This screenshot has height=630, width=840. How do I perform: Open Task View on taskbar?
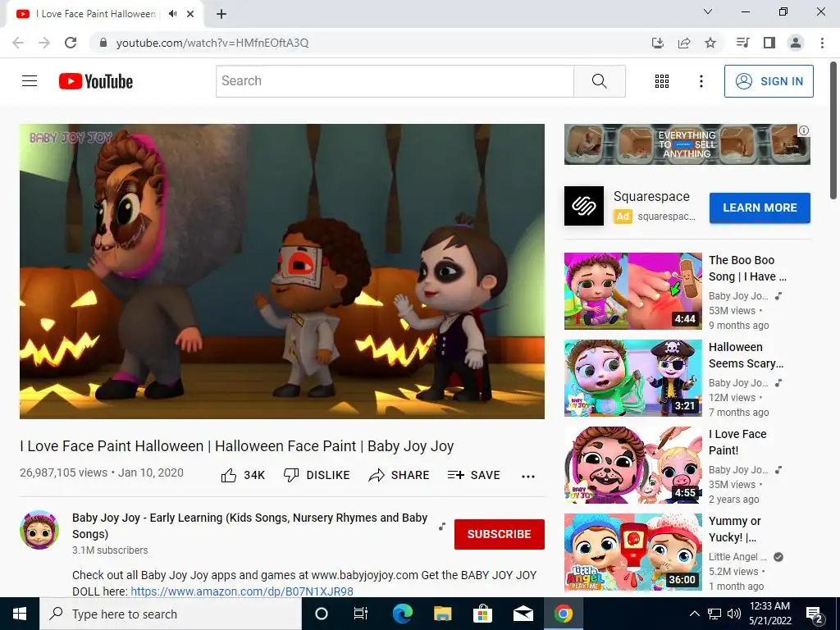tap(361, 614)
